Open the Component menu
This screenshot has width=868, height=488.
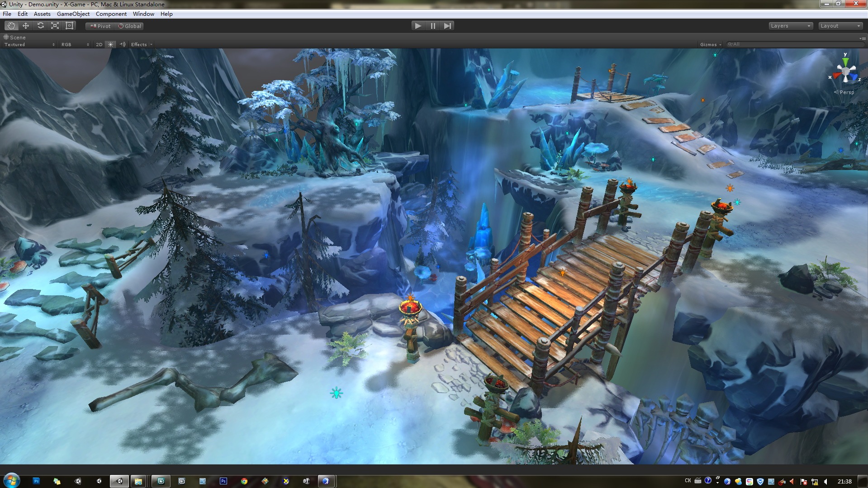click(x=111, y=14)
